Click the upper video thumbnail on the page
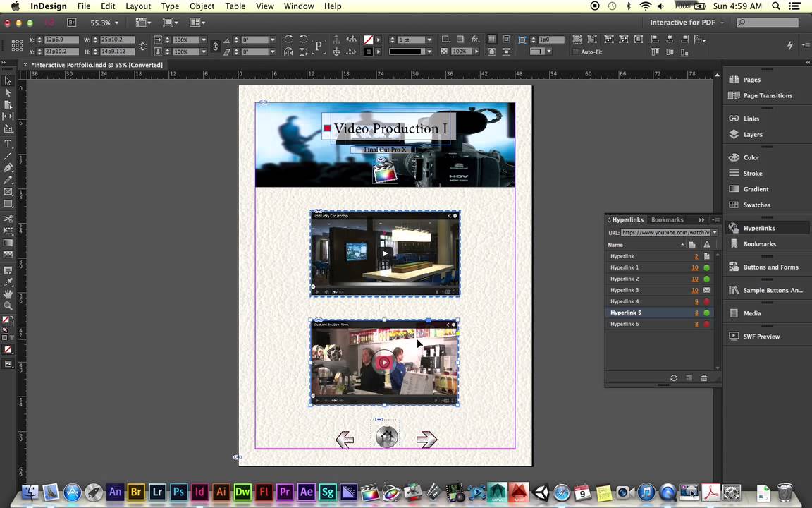812x508 pixels. (x=385, y=253)
